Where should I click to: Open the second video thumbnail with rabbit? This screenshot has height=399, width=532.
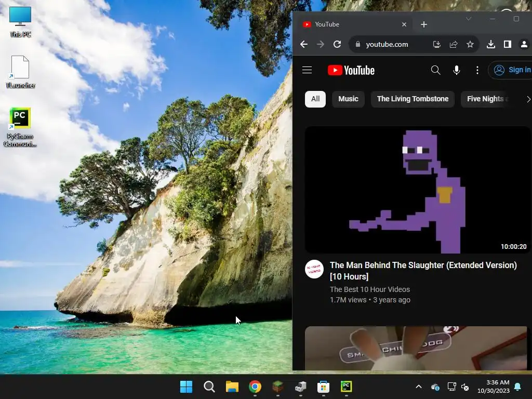click(x=416, y=348)
